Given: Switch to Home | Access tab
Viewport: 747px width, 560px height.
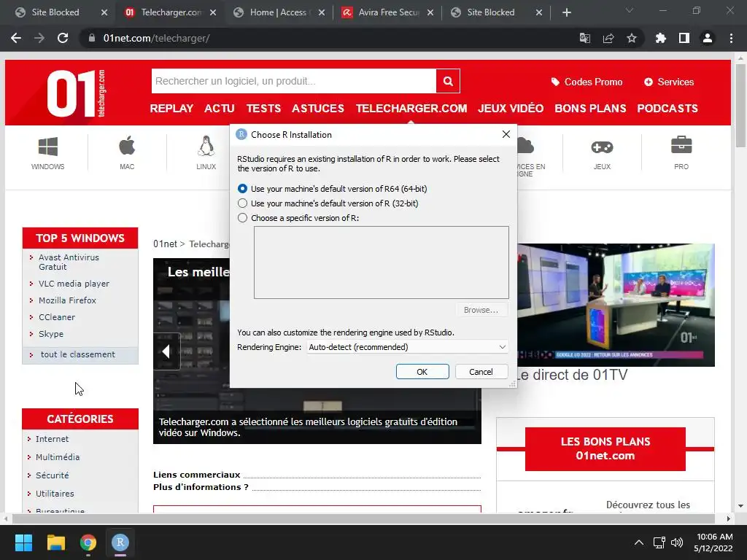Looking at the screenshot, I should 278,12.
